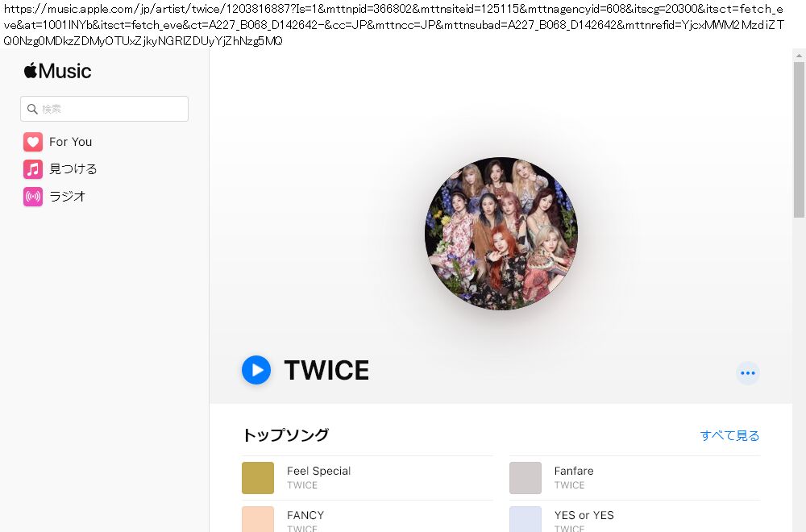Image resolution: width=806 pixels, height=532 pixels.
Task: Click the TWICE circular artist photo
Action: click(x=501, y=234)
